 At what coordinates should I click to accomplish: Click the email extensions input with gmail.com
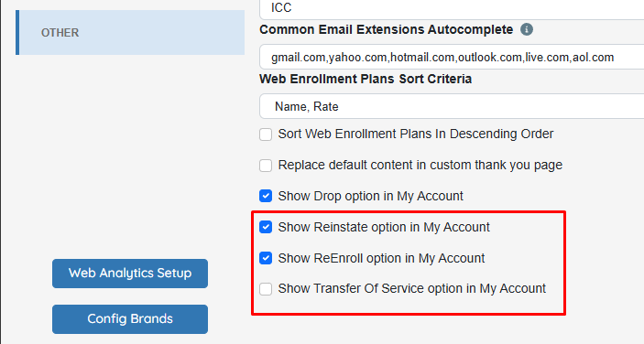click(x=452, y=57)
